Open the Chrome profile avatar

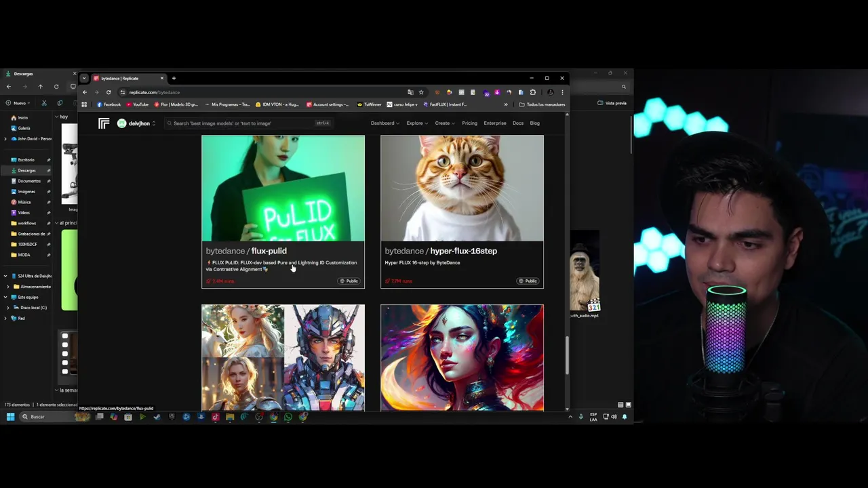coord(550,92)
